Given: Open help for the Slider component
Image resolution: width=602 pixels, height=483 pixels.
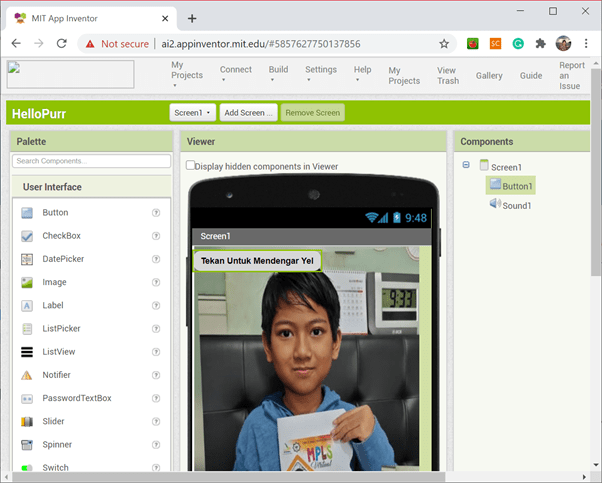Looking at the screenshot, I should [156, 422].
